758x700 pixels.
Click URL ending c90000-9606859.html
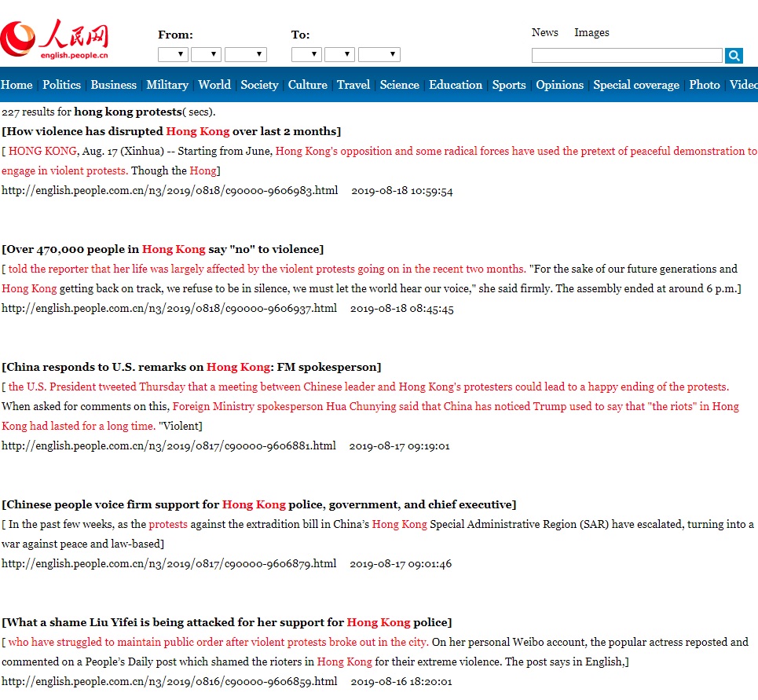pyautogui.click(x=169, y=682)
